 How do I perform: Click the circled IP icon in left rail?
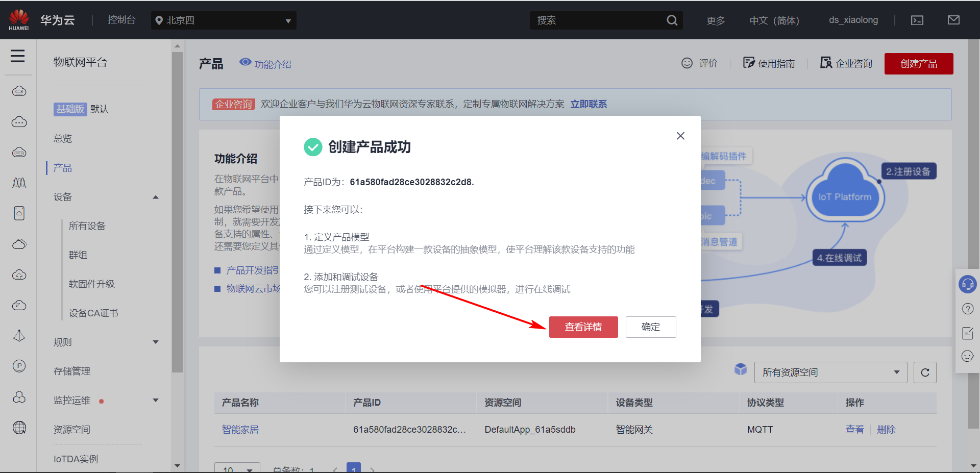tap(19, 366)
